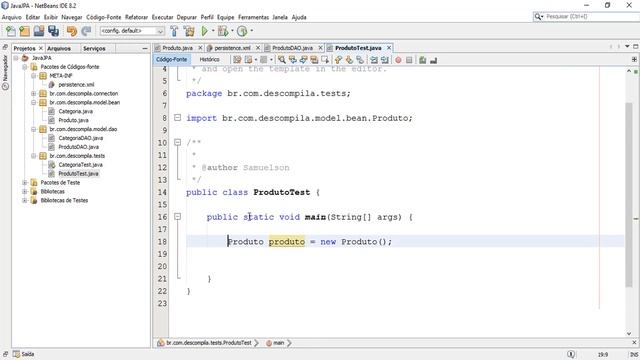Screen dimensions: 640x360
Task: Click the Uncomment lines icon
Action: click(433, 60)
